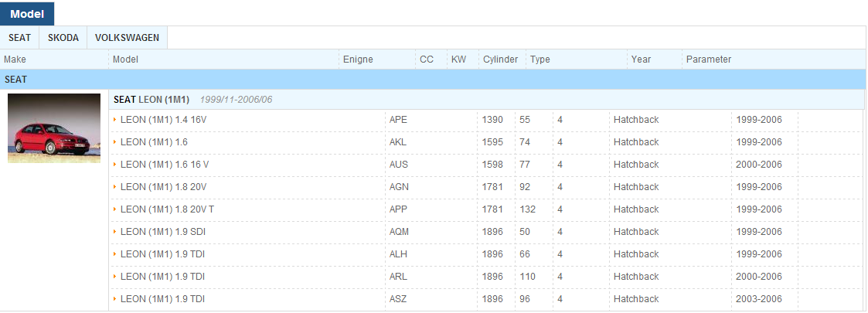Click the 110 power value

(x=528, y=276)
